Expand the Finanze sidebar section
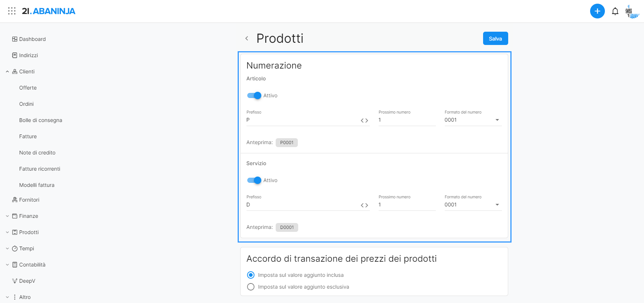 (x=7, y=216)
